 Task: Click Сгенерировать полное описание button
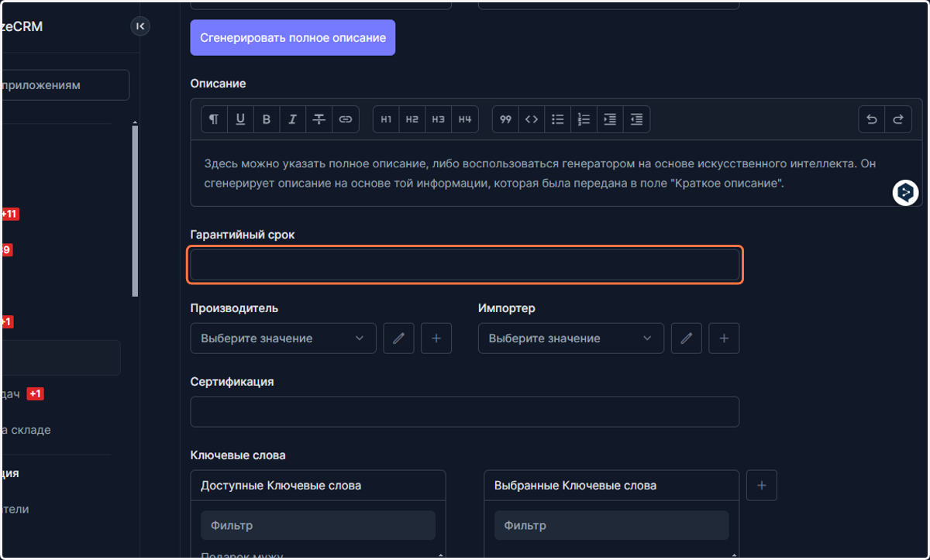pyautogui.click(x=293, y=37)
